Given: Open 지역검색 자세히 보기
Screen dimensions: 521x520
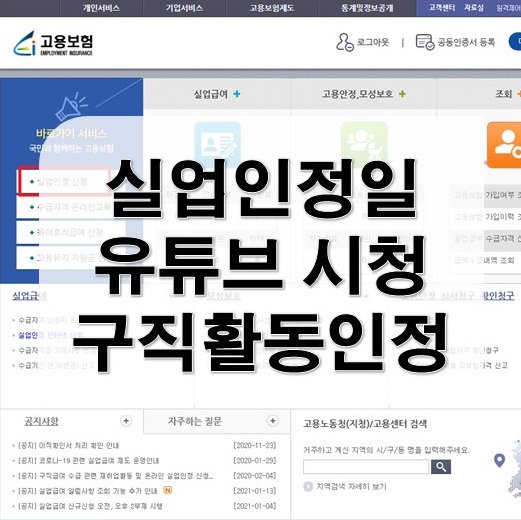Looking at the screenshot, I should point(351,487).
